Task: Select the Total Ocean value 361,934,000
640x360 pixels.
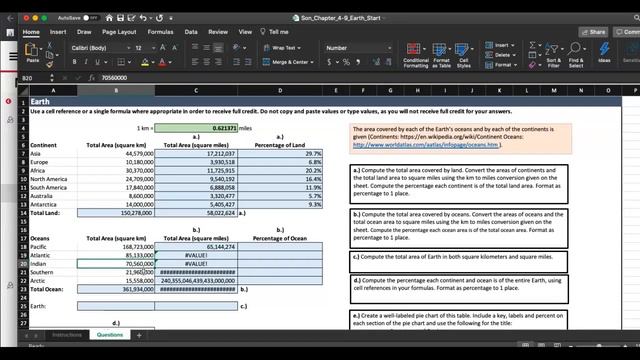Action: click(116, 289)
